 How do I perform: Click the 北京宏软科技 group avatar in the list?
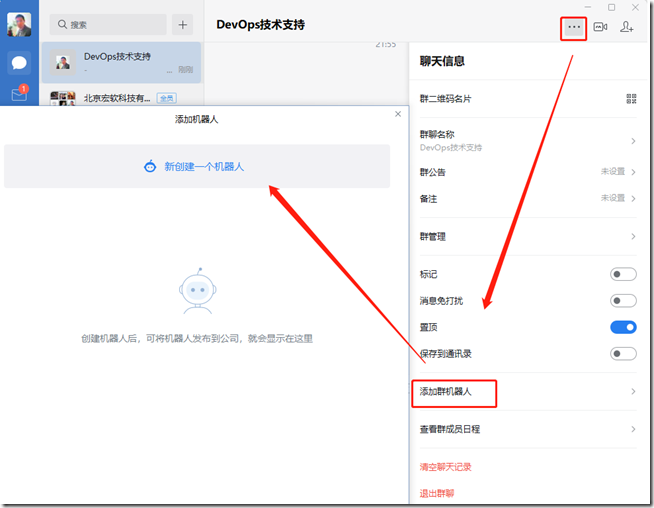point(63,98)
